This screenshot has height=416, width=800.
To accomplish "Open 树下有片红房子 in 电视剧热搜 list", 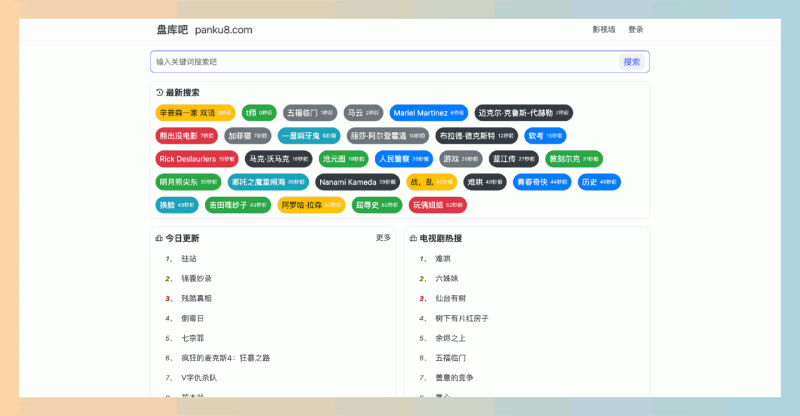I will point(462,318).
